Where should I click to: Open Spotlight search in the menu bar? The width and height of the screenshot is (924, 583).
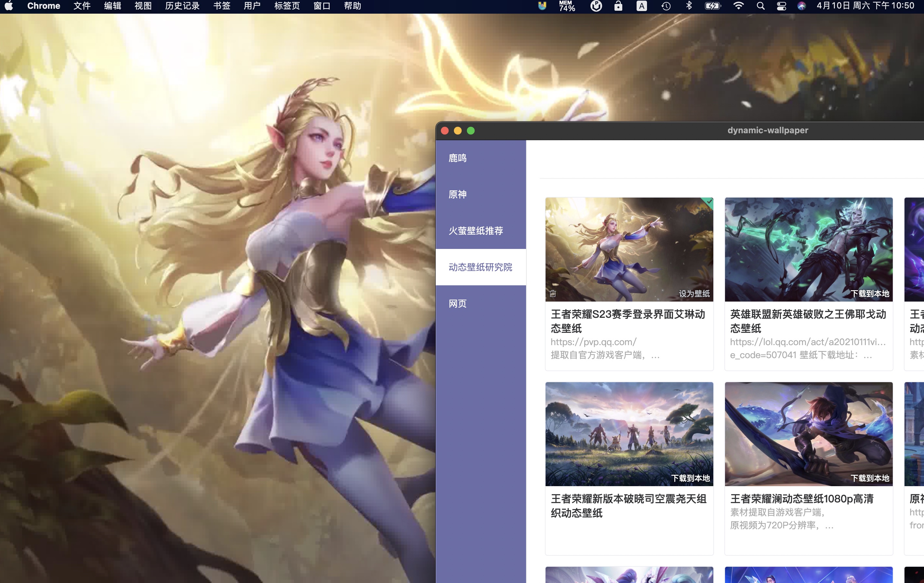(760, 6)
